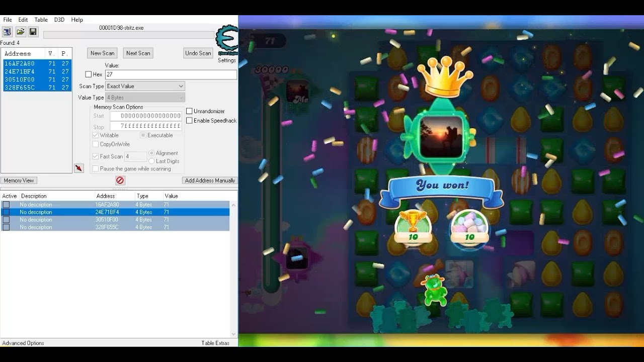Image resolution: width=644 pixels, height=362 pixels.
Task: Toggle the Executable checkbox
Action: (143, 135)
